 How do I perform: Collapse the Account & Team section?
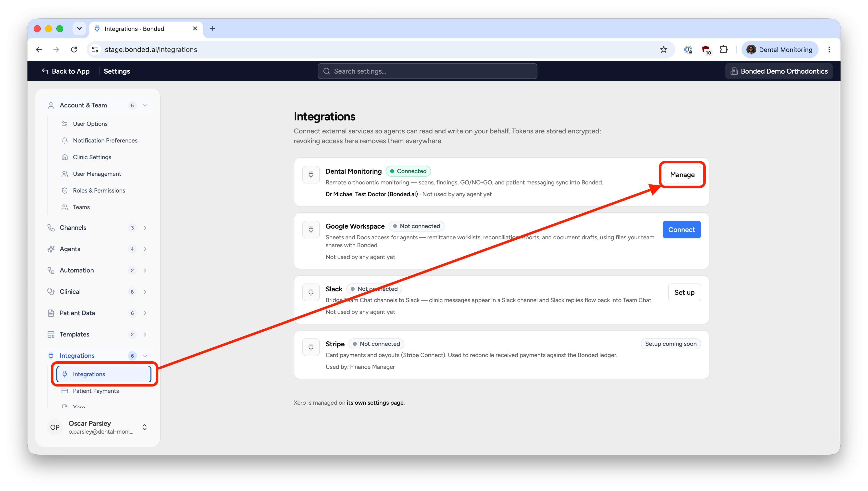pyautogui.click(x=145, y=105)
